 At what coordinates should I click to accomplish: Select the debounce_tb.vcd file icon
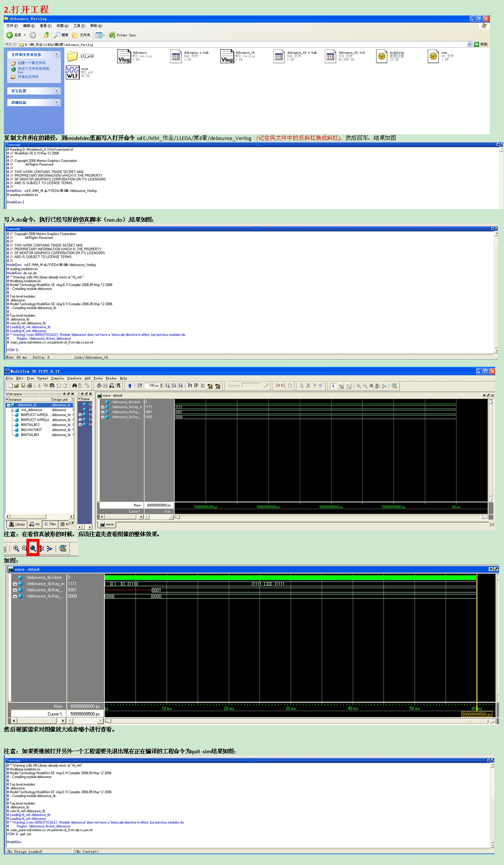pyautogui.click(x=330, y=56)
